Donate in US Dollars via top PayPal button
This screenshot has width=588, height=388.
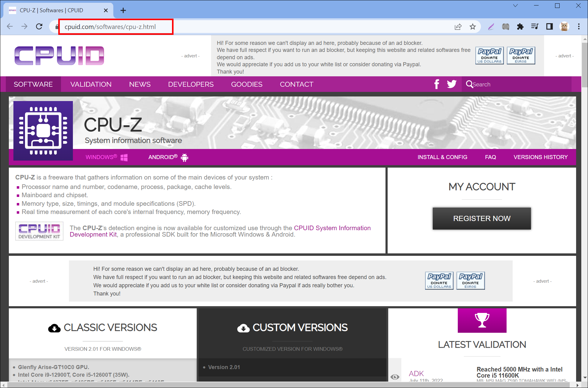pos(489,56)
